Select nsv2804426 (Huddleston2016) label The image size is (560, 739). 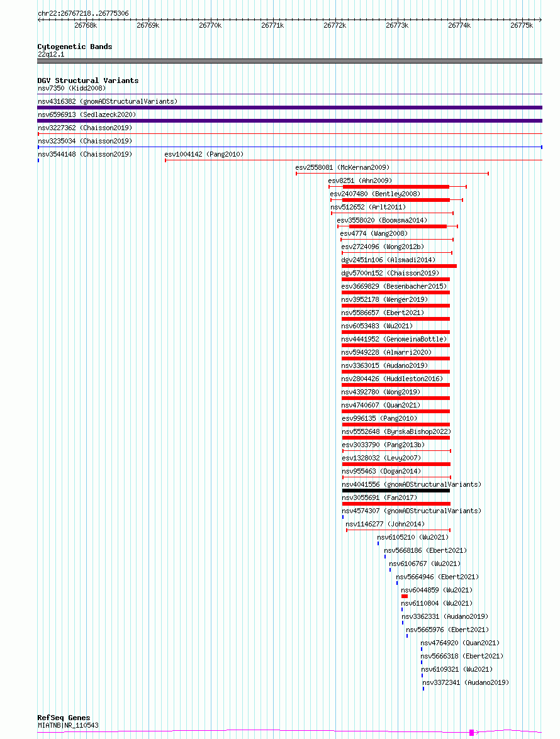[392, 379]
